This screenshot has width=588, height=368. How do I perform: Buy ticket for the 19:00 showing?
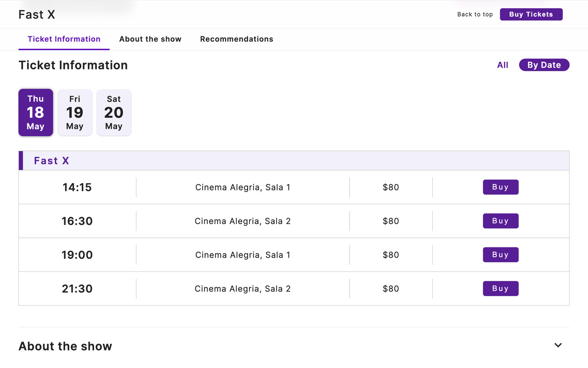tap(501, 255)
